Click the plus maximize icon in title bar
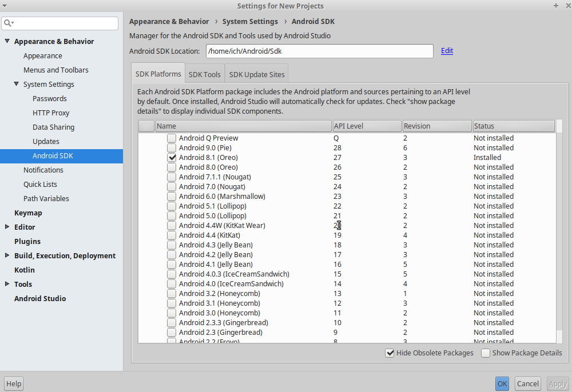This screenshot has height=392, width=572. point(556,6)
